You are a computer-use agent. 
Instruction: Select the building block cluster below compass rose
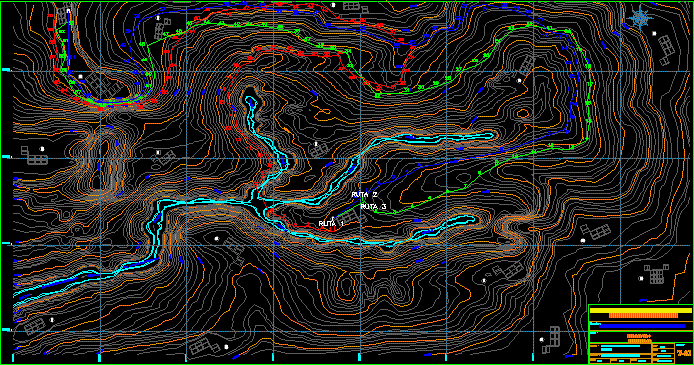666,49
